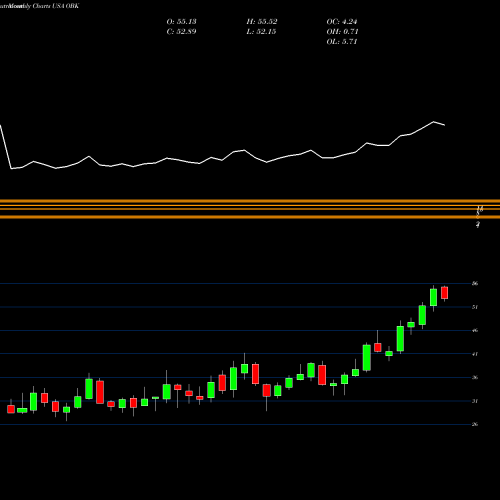Click the close price value C: 52.89
Viewport: 500px width, 500px height.
181,32
